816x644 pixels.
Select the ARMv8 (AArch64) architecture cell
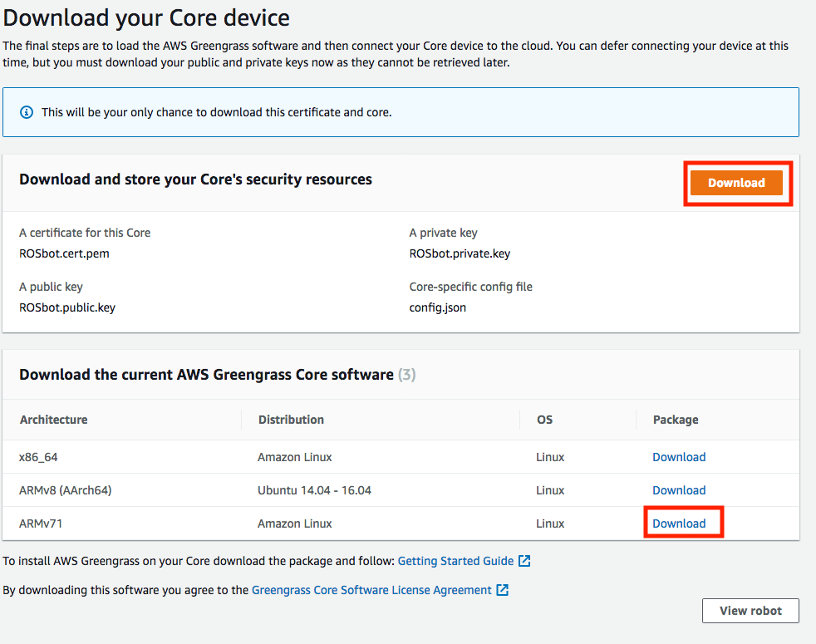(x=66, y=490)
